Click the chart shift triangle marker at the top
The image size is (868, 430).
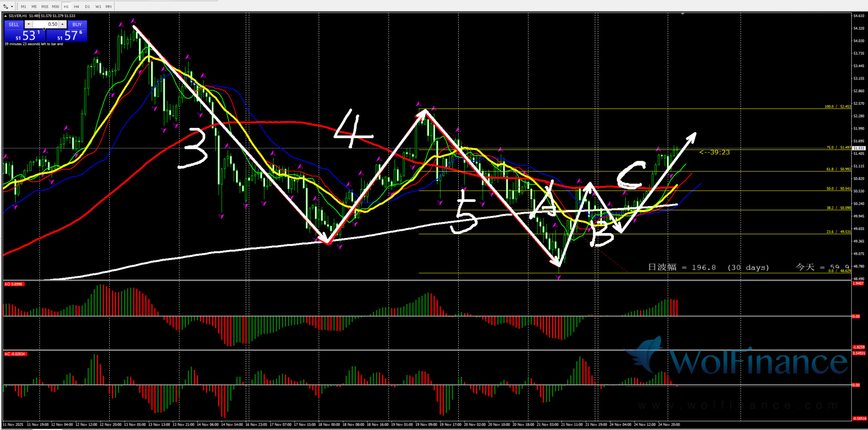pyautogui.click(x=683, y=14)
